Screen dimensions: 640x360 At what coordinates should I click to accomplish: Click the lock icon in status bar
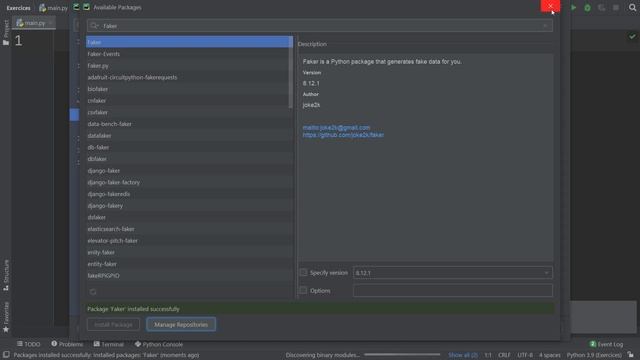click(x=631, y=355)
